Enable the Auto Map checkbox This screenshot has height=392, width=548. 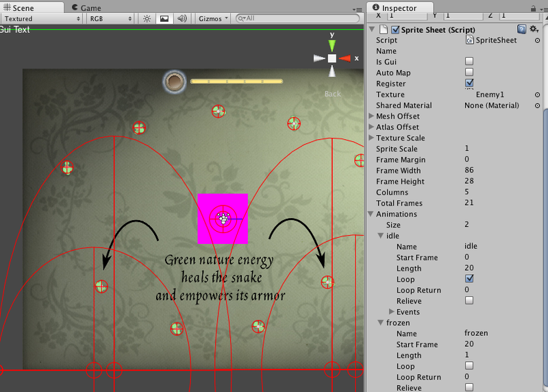point(469,72)
